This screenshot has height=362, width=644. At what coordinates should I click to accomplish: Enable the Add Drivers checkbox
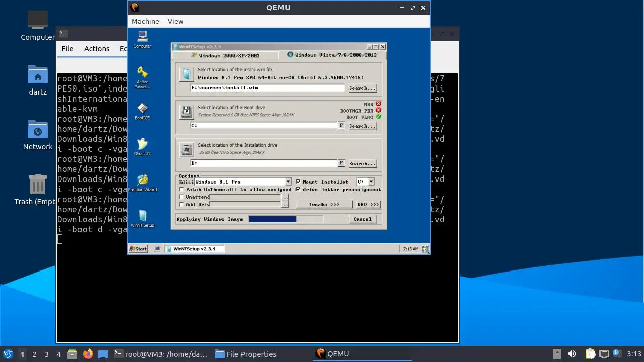tap(182, 205)
